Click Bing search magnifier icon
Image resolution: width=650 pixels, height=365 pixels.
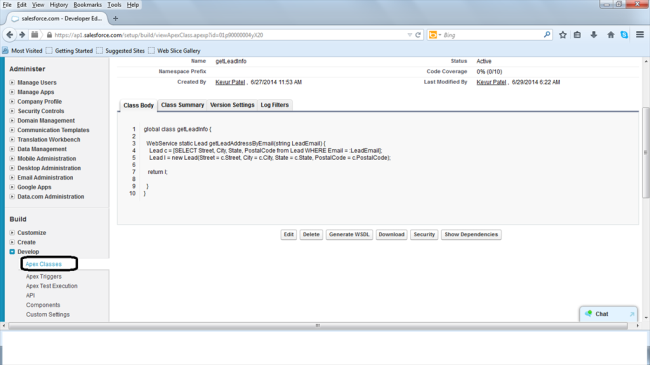pos(547,35)
